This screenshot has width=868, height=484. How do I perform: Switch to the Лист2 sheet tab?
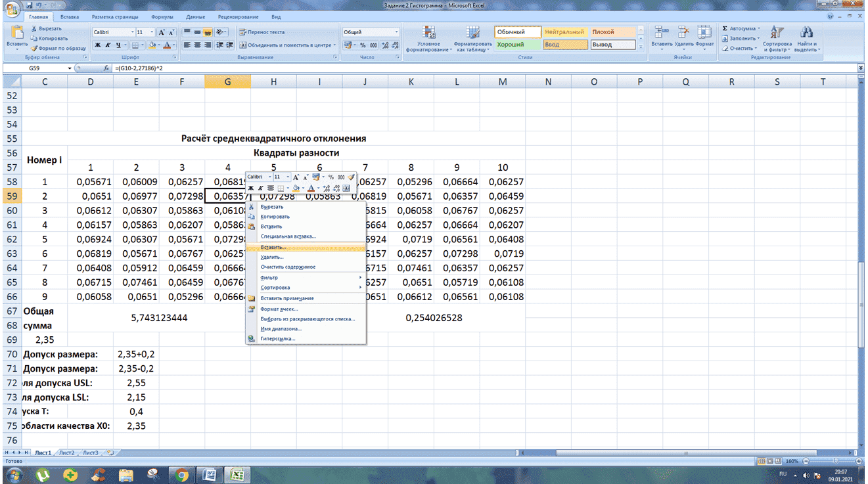66,452
